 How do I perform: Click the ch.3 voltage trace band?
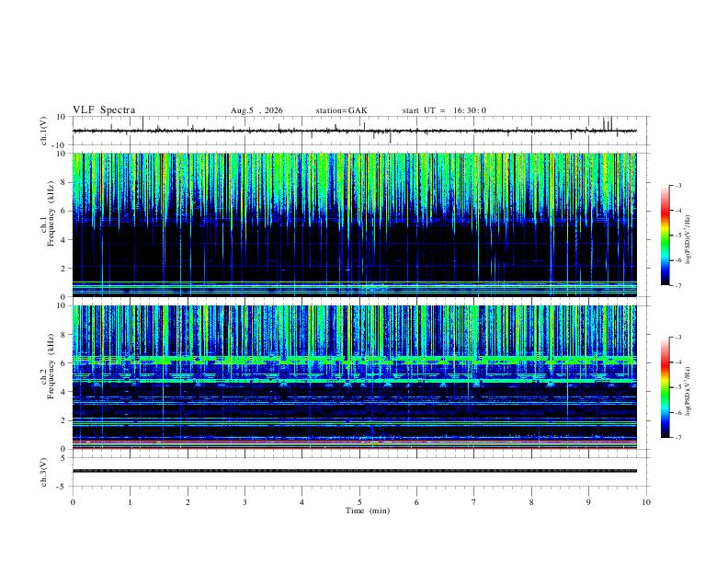coord(354,471)
